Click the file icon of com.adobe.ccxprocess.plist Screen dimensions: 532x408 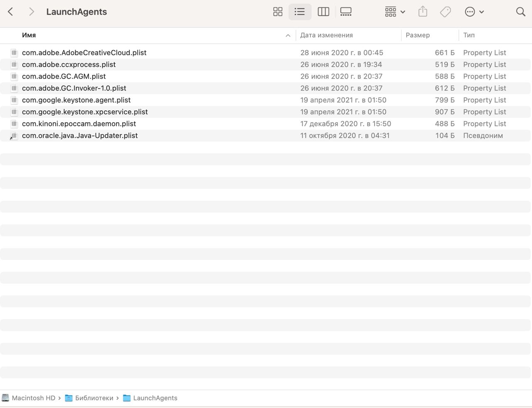coord(14,64)
